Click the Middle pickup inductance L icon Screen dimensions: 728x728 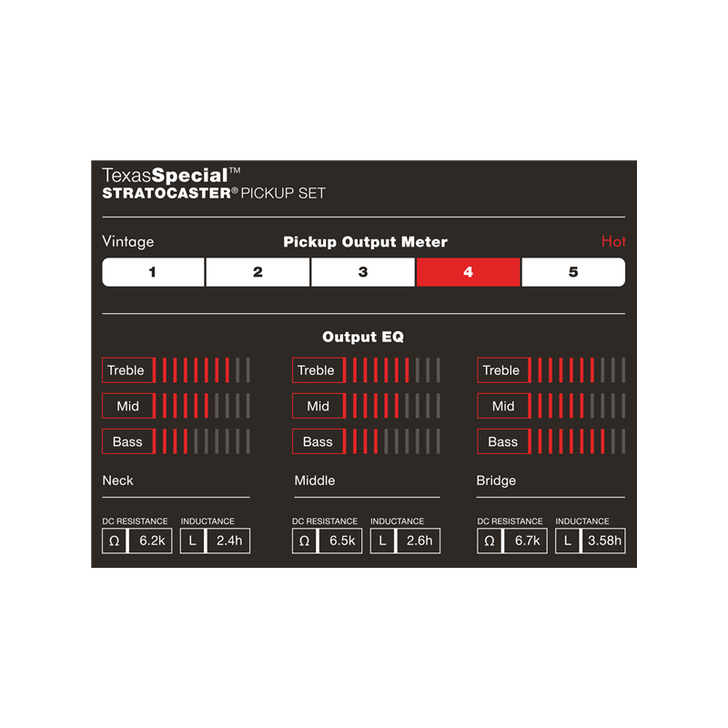pos(382,541)
